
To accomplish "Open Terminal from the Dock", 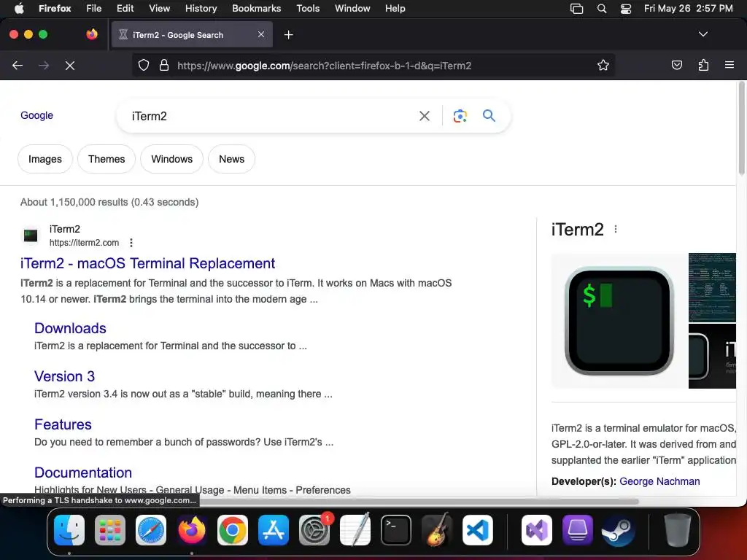I will pos(396,530).
